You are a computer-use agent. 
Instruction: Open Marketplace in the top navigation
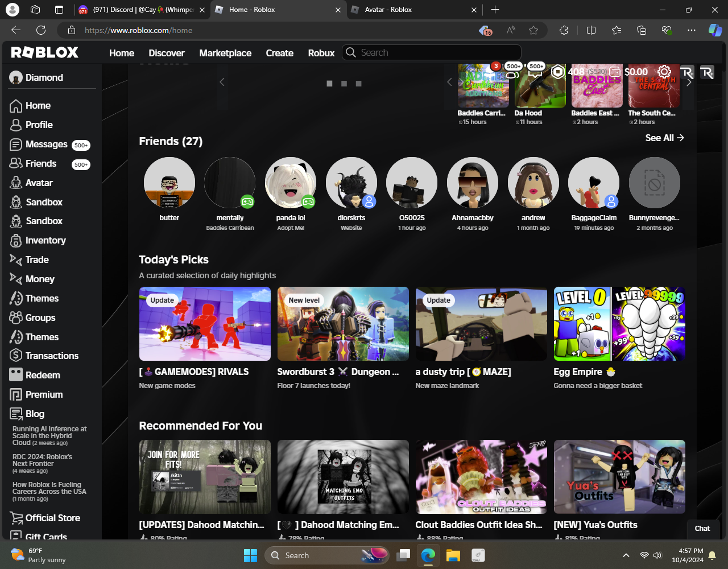coord(225,53)
